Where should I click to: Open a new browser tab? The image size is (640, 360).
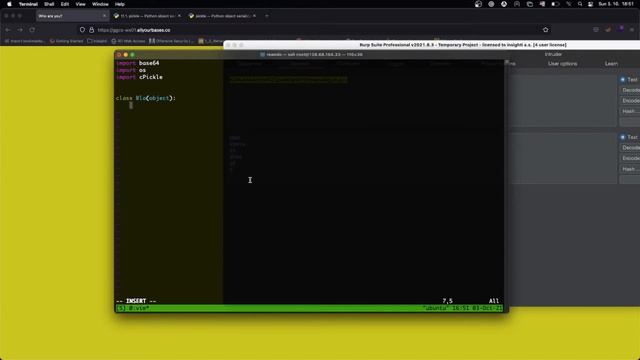coord(267,16)
